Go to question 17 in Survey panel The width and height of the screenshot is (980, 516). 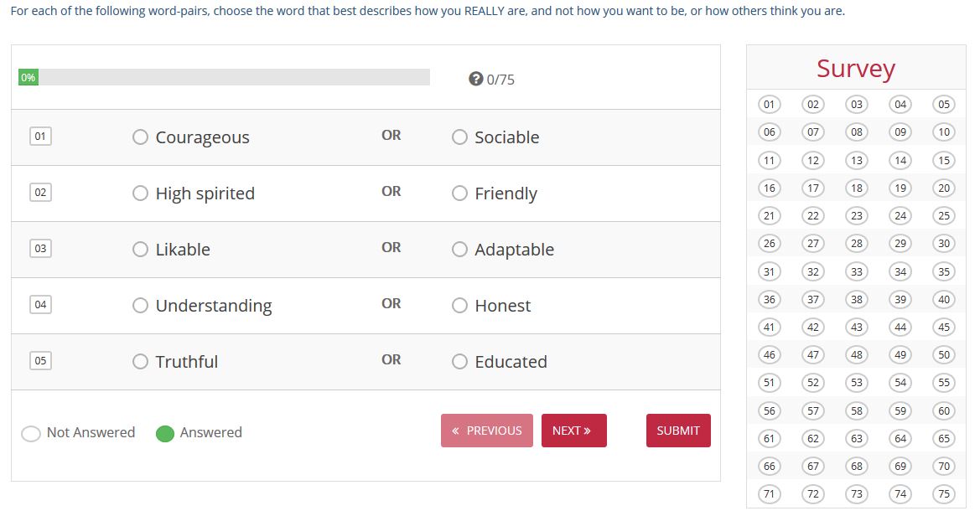click(812, 188)
